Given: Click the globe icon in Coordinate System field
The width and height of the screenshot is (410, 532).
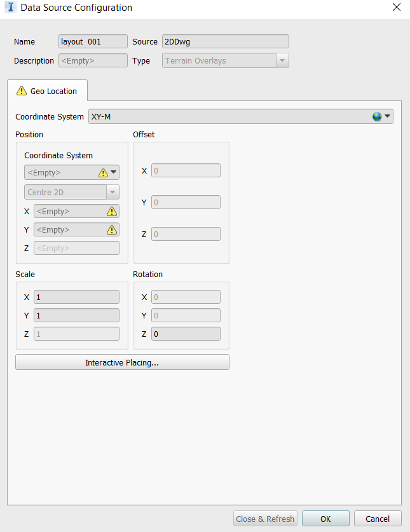Looking at the screenshot, I should coord(377,117).
